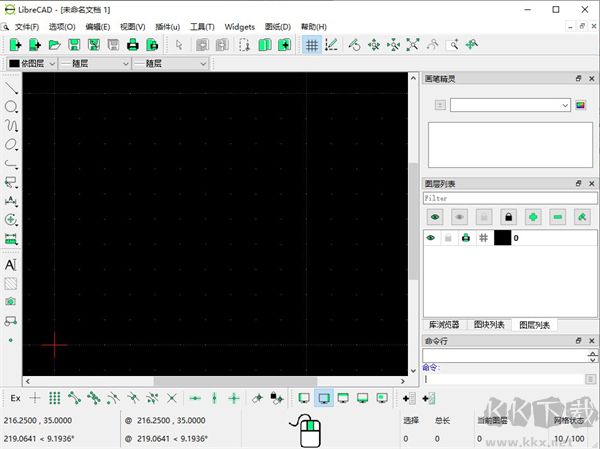
Task: Open the 帮助(H) menu
Action: click(x=314, y=27)
